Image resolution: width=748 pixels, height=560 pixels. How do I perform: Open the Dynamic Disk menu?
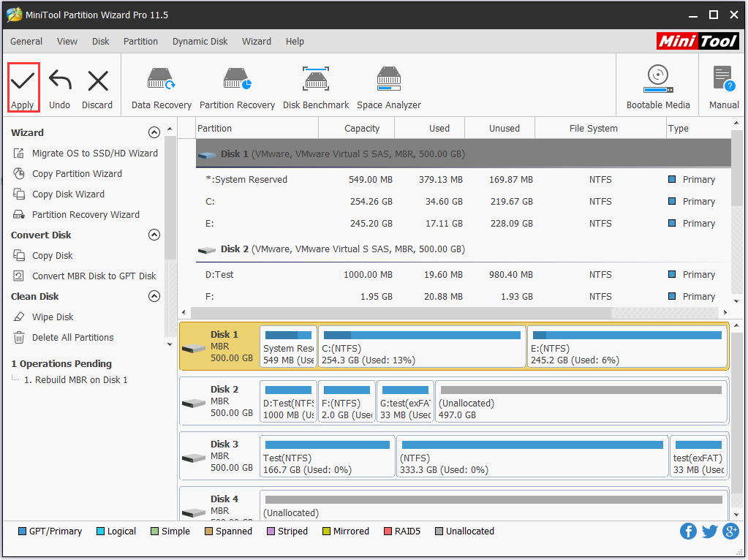tap(200, 42)
